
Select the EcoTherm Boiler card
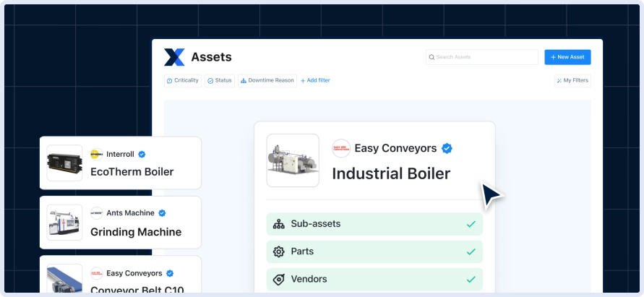point(120,163)
